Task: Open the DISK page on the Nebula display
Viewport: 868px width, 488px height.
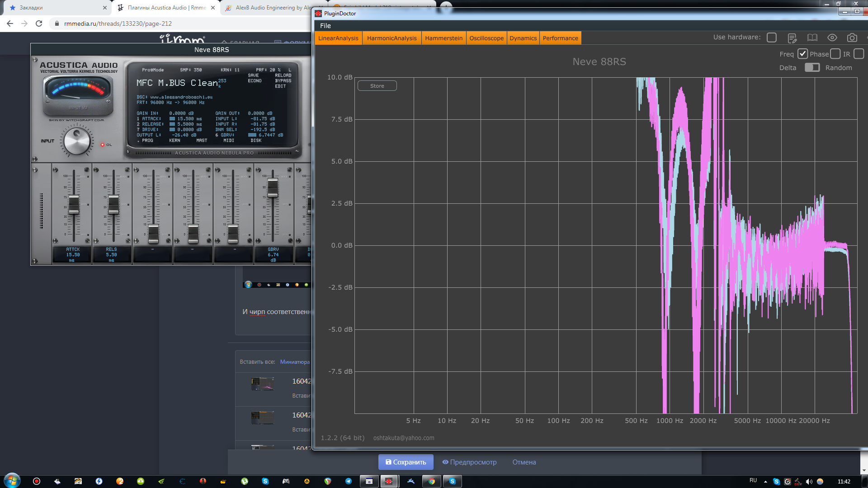Action: coord(256,141)
